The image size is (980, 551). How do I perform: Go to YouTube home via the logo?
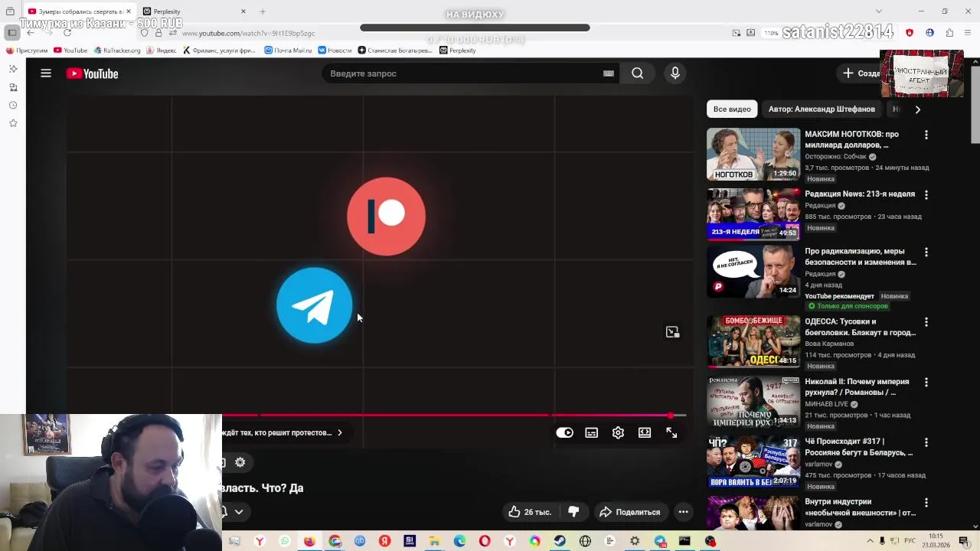coord(92,73)
